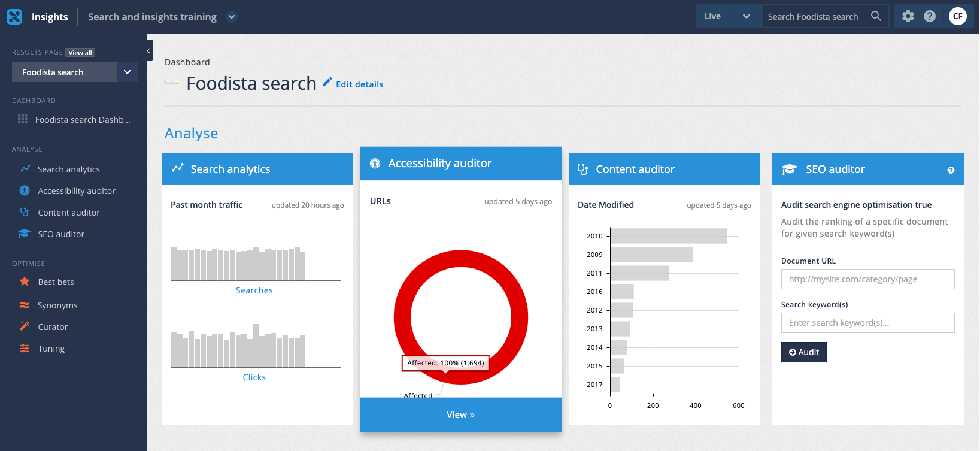Click 'Audit search engine optimisation true' text
This screenshot has width=980, height=451.
click(x=856, y=205)
